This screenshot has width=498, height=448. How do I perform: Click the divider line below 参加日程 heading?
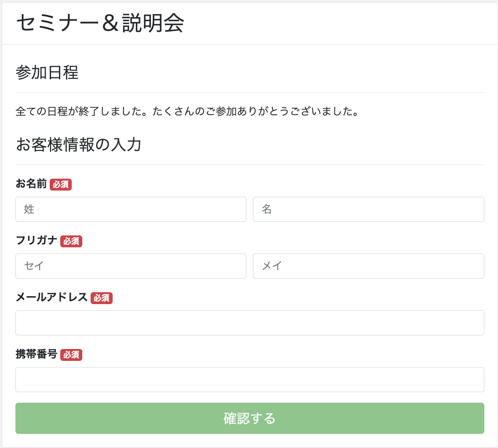coord(249,92)
